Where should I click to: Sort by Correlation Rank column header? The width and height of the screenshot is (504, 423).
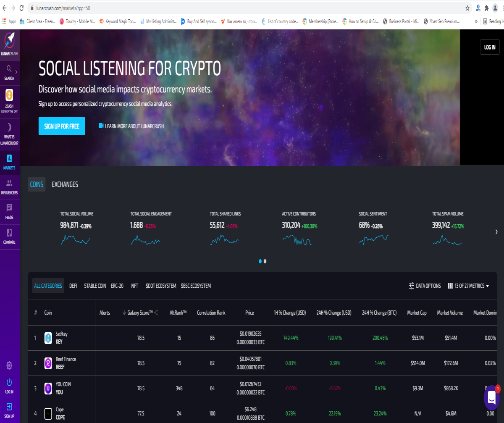[211, 313]
